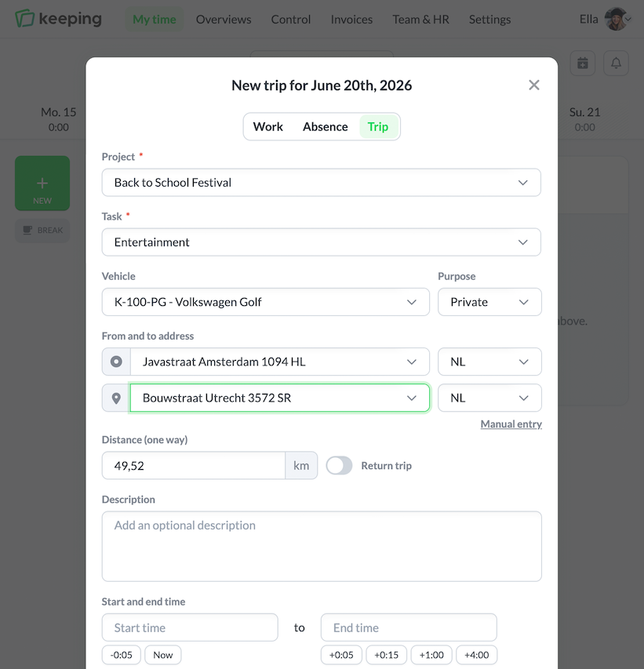Click the Keeping logo
The image size is (644, 669).
(x=59, y=19)
